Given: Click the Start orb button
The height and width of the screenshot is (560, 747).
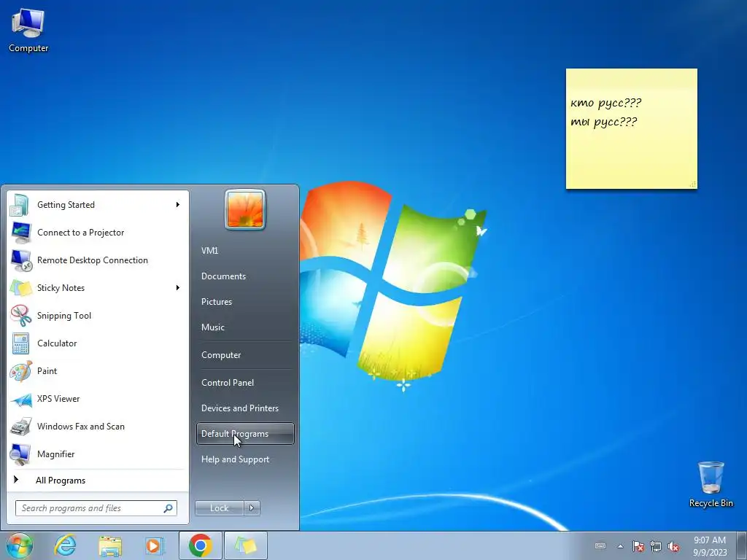Looking at the screenshot, I should coord(20,545).
